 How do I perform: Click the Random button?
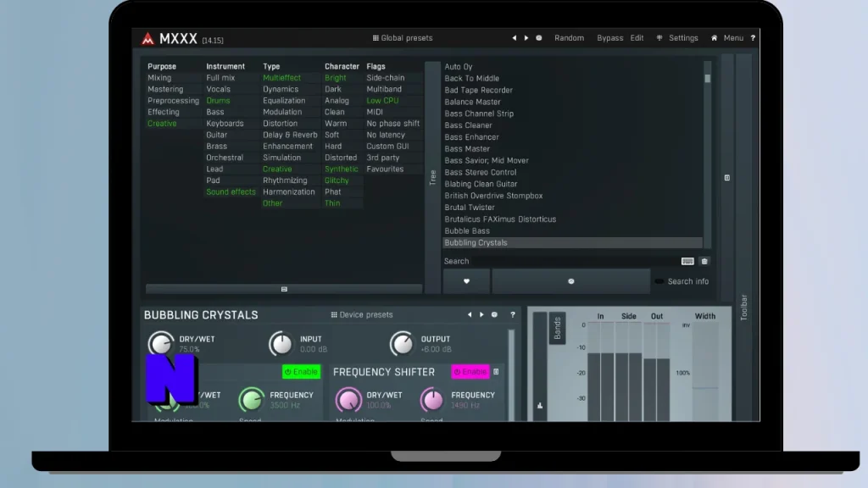coord(569,38)
